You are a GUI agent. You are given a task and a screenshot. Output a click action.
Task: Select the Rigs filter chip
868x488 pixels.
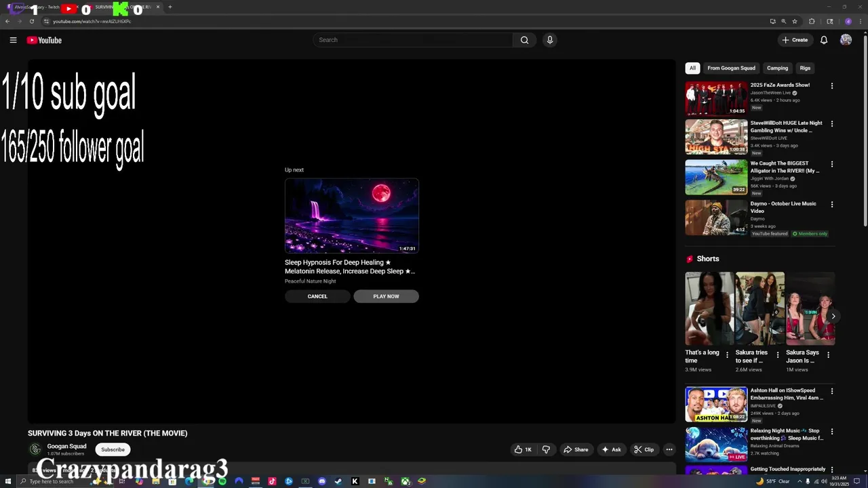click(x=805, y=68)
